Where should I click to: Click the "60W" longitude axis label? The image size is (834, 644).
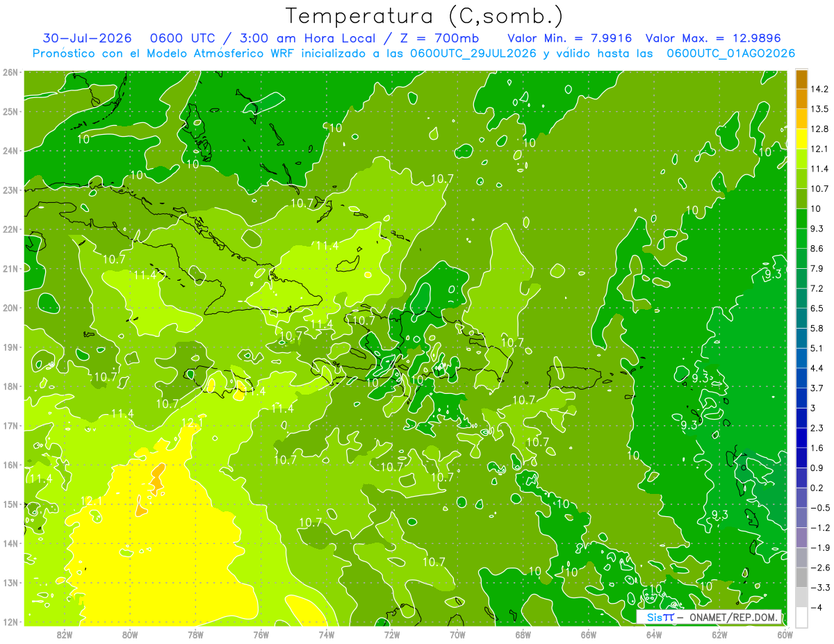coord(785,634)
